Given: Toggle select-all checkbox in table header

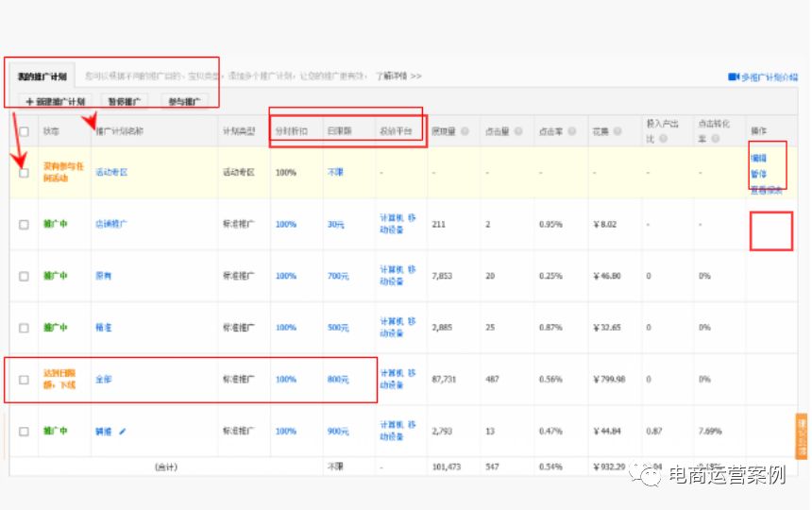Looking at the screenshot, I should (24, 131).
